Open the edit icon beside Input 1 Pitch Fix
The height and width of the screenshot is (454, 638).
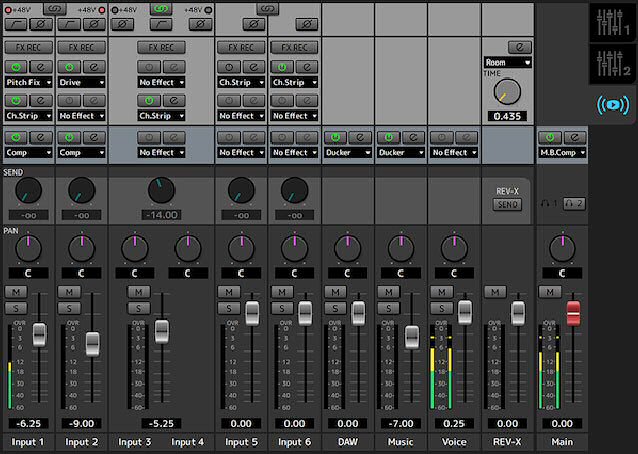tap(40, 67)
